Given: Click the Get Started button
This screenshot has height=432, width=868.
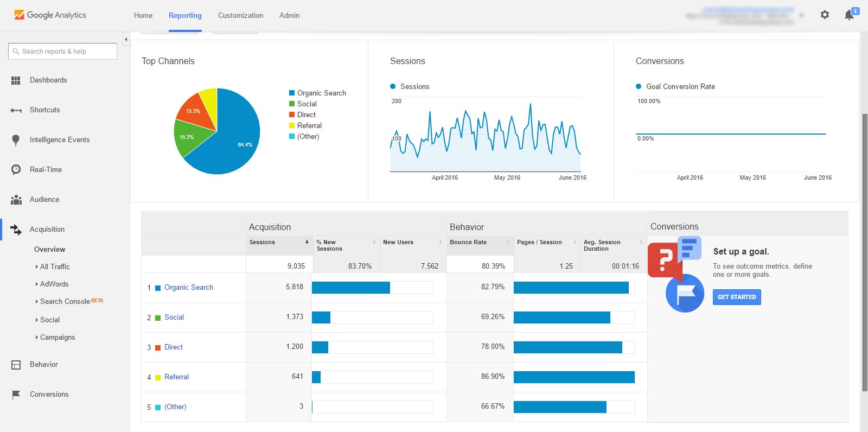Looking at the screenshot, I should 736,297.
